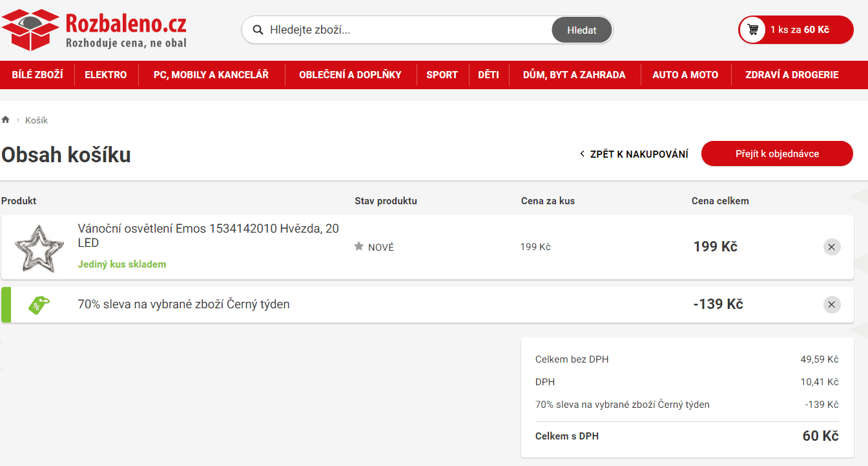This screenshot has height=466, width=868.
Task: Click the Košík breadcrumb link
Action: point(36,120)
